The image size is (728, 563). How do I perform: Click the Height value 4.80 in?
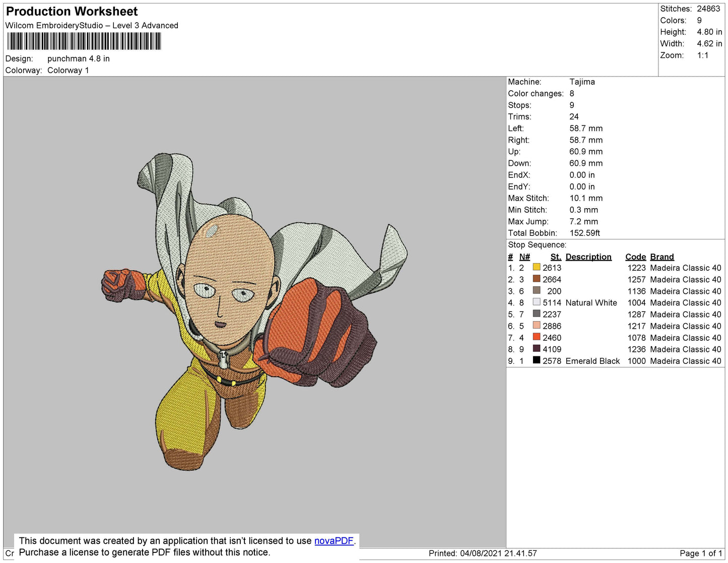click(709, 32)
